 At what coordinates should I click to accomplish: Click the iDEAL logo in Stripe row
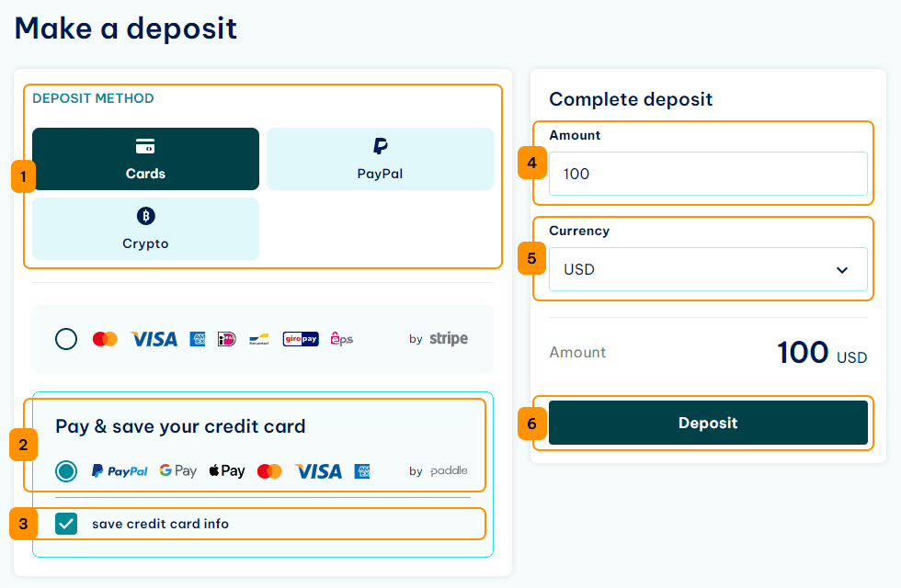pos(227,339)
